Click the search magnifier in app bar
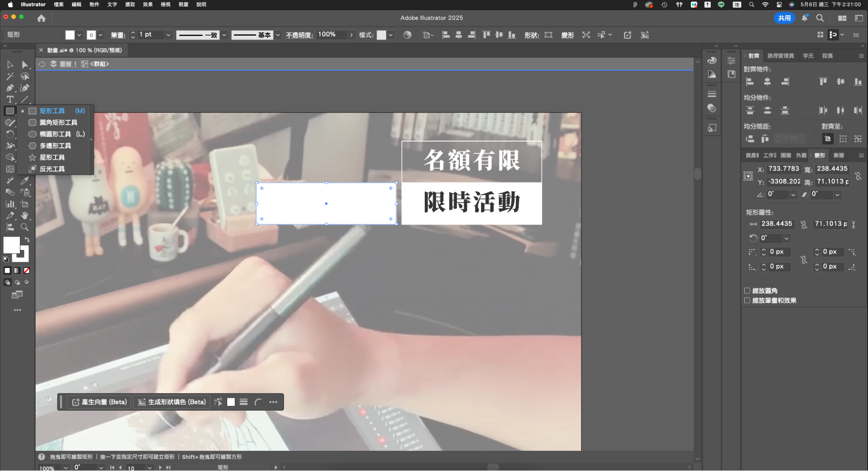868x471 pixels. tap(820, 18)
